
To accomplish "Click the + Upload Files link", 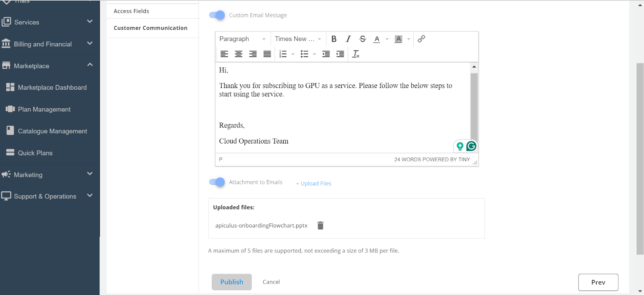I will pos(314,183).
